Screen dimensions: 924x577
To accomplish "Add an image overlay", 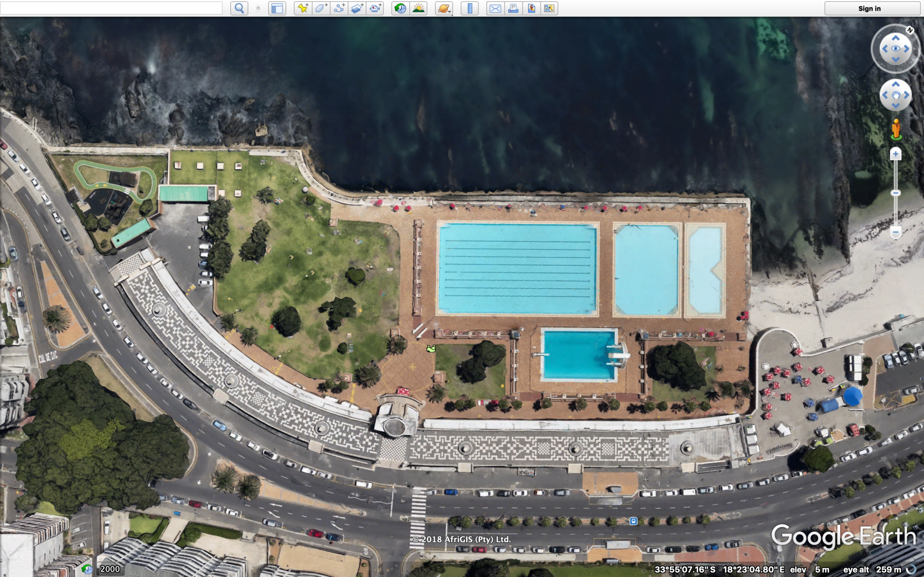I will point(357,8).
